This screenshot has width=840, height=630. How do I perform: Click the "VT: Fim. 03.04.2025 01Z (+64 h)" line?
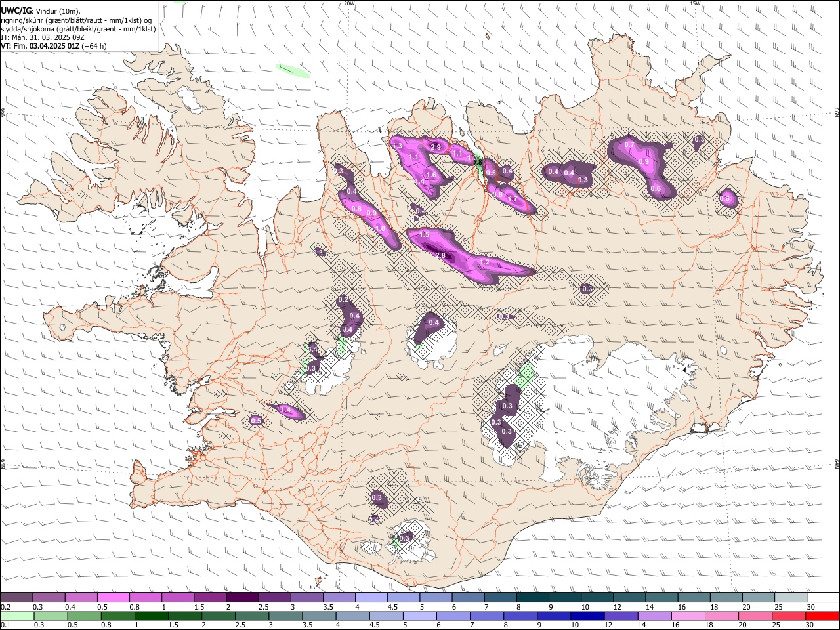click(x=54, y=46)
